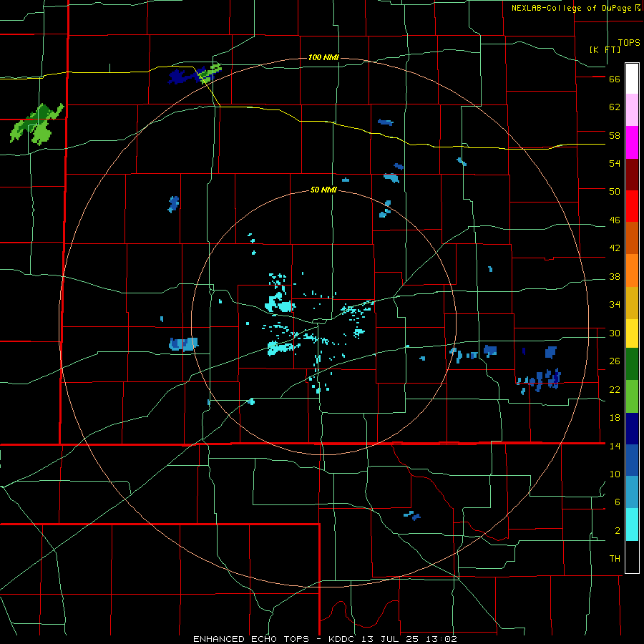Screen dimensions: 644x644
Task: Select the light pink legend color segment
Action: coord(632,110)
